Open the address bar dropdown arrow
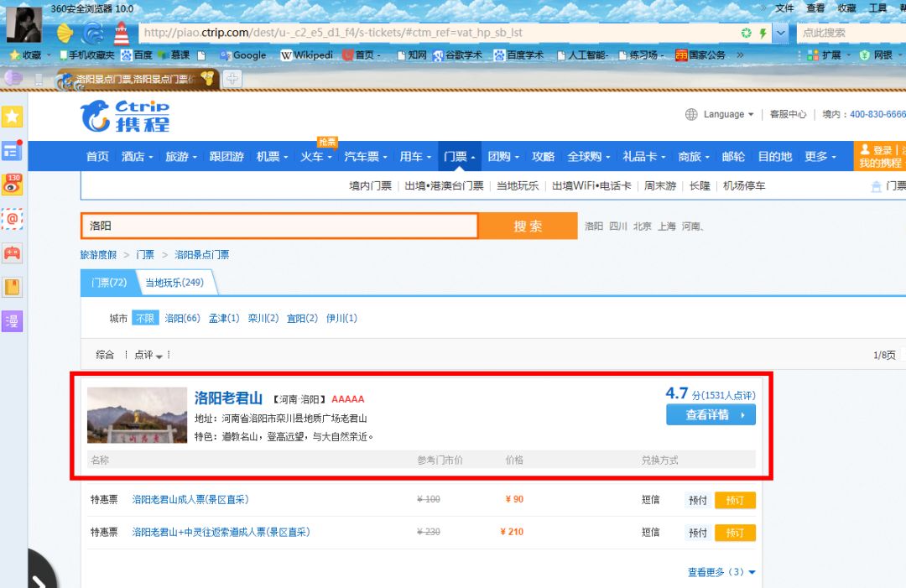Screen dimensions: 906x588 [781, 33]
